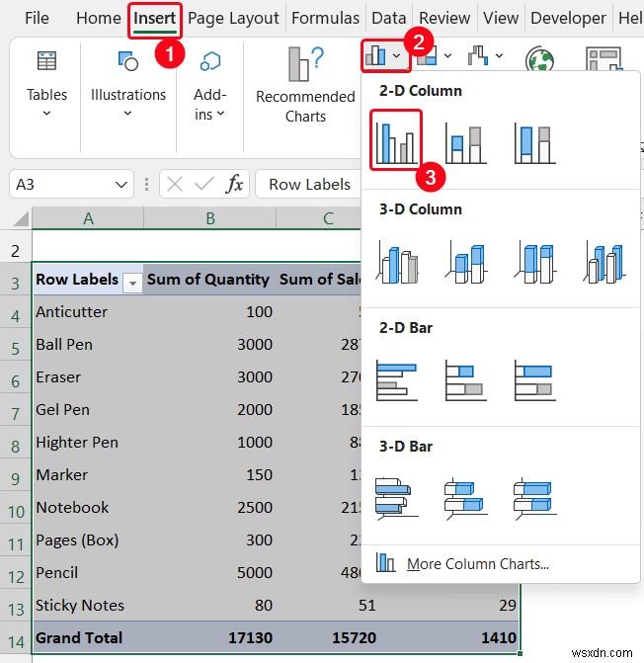Click the Notebook cell
This screenshot has height=663, width=644.
pos(88,507)
